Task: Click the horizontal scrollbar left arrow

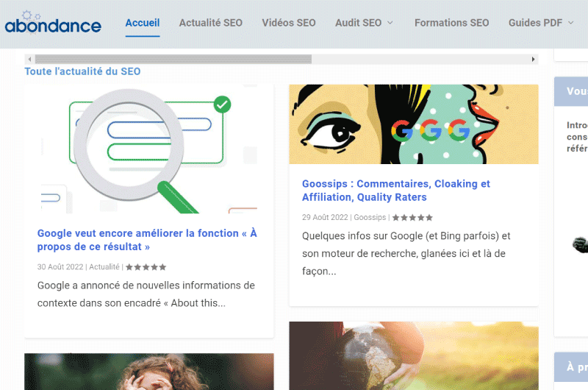Action: (x=29, y=59)
